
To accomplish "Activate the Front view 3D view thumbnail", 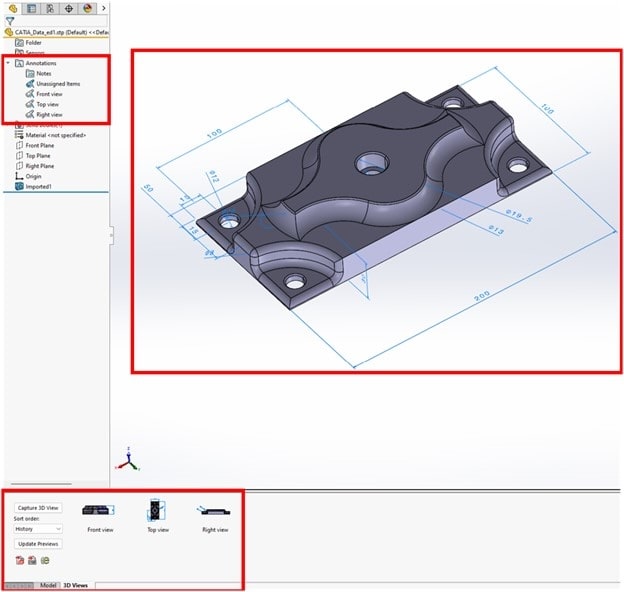I will tap(99, 510).
